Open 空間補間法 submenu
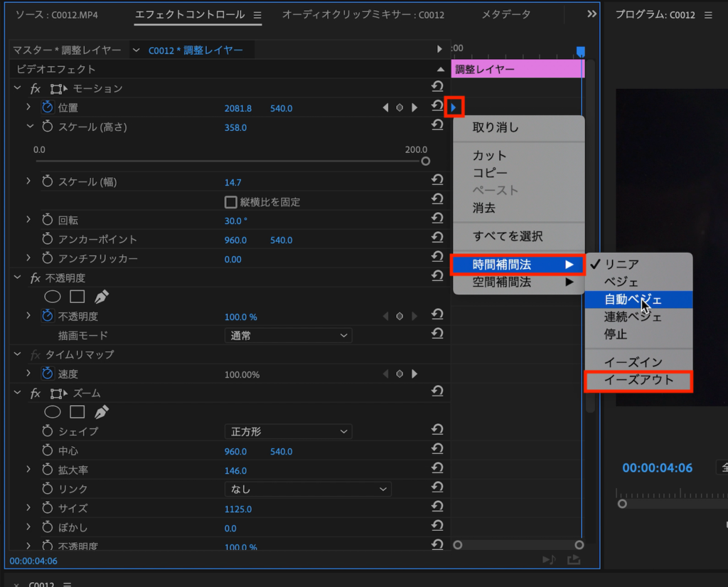Screen dimensions: 728x587 (518, 282)
